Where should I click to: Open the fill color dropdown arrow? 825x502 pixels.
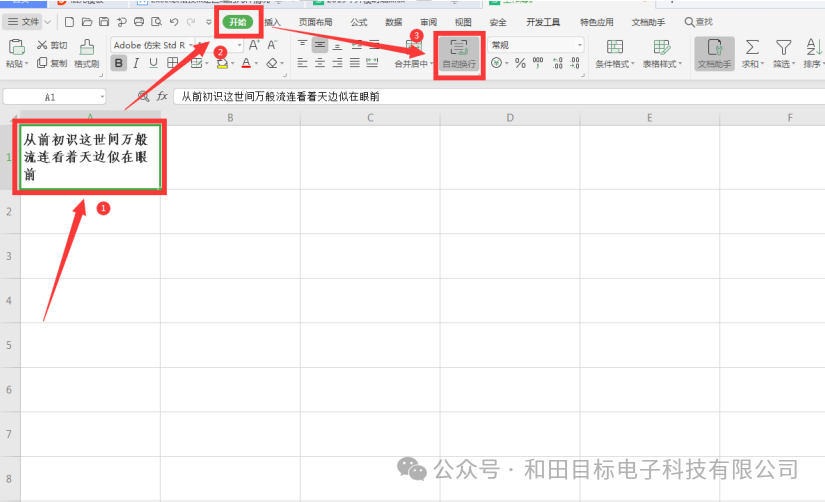click(232, 64)
